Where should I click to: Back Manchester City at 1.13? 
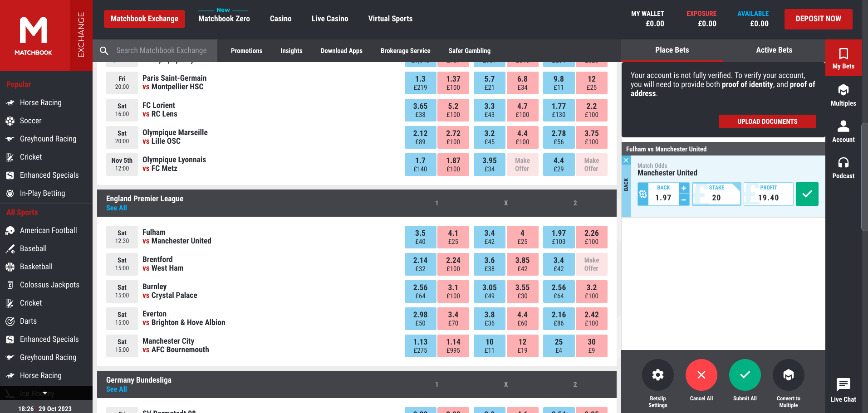click(420, 346)
